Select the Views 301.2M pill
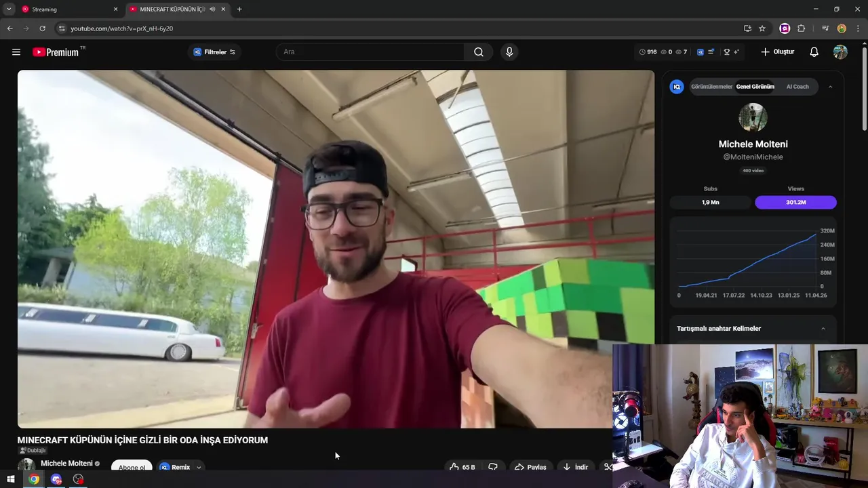Image resolution: width=868 pixels, height=488 pixels. pyautogui.click(x=796, y=203)
